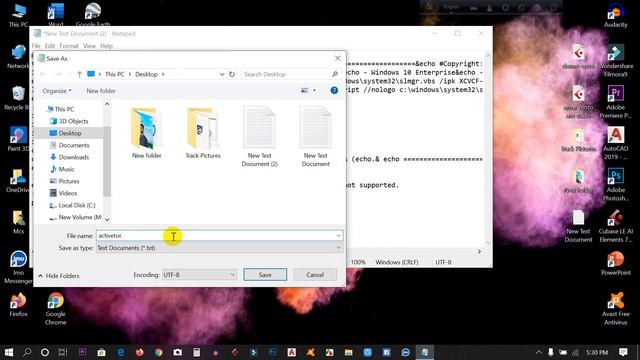Image resolution: width=640 pixels, height=360 pixels.
Task: Show hidden system tray icons
Action: (x=539, y=352)
